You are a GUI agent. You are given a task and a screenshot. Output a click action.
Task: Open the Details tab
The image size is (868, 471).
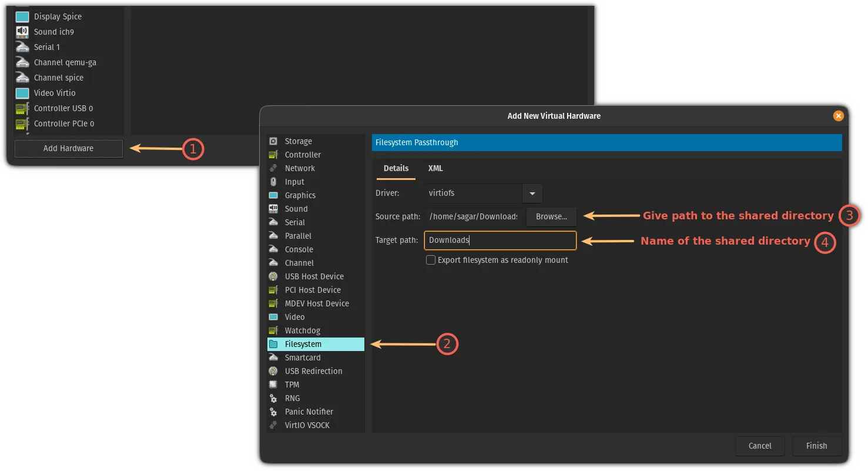(x=396, y=168)
